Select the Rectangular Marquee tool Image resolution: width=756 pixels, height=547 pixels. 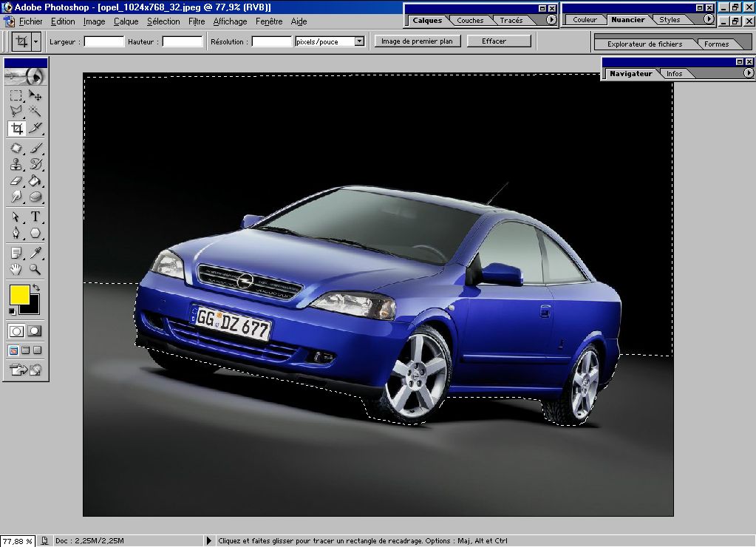coord(16,95)
